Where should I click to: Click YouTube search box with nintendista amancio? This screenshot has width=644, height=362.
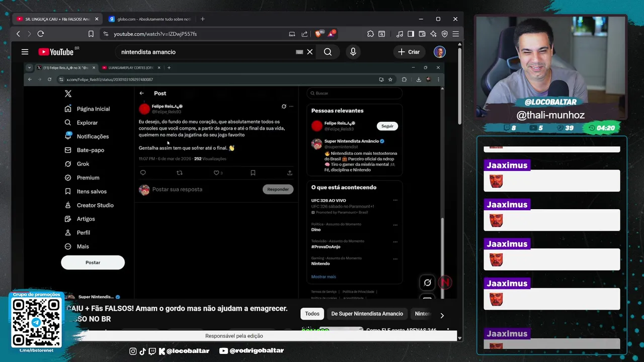point(206,52)
